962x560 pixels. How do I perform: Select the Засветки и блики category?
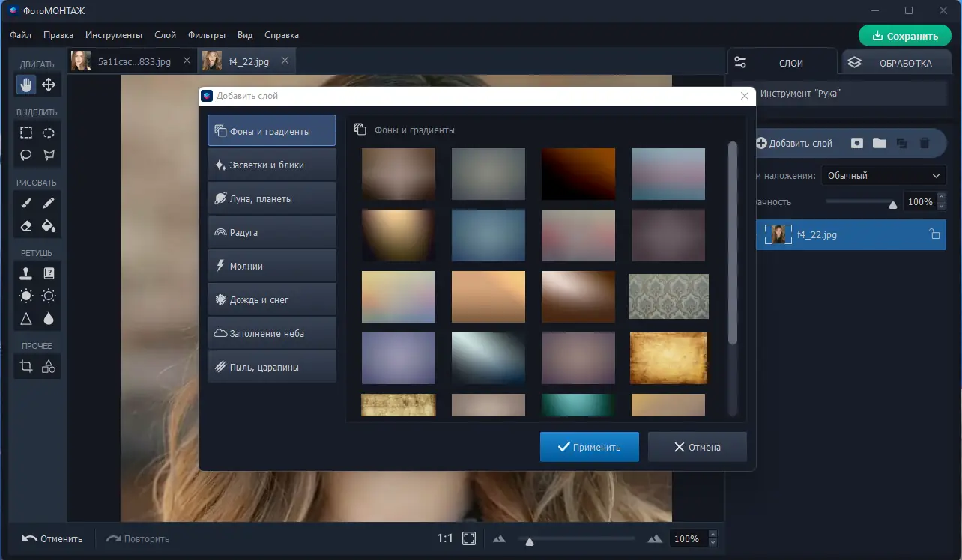[272, 165]
